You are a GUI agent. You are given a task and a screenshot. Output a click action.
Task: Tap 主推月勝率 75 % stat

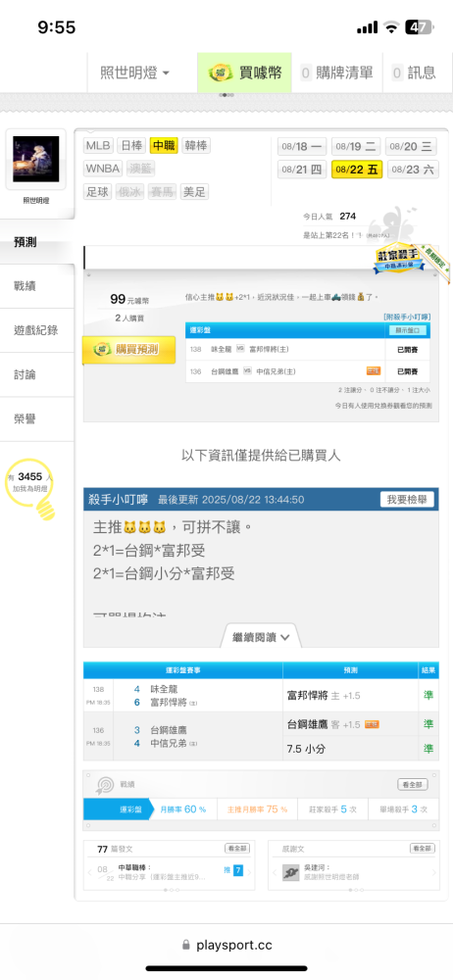tap(257, 808)
